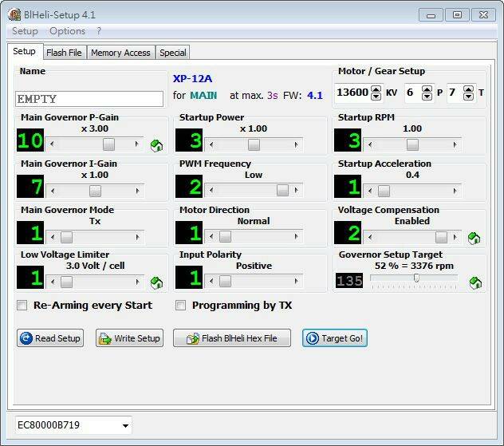Image resolution: width=504 pixels, height=446 pixels.
Task: Click the Target Go! button
Action: pyautogui.click(x=335, y=338)
